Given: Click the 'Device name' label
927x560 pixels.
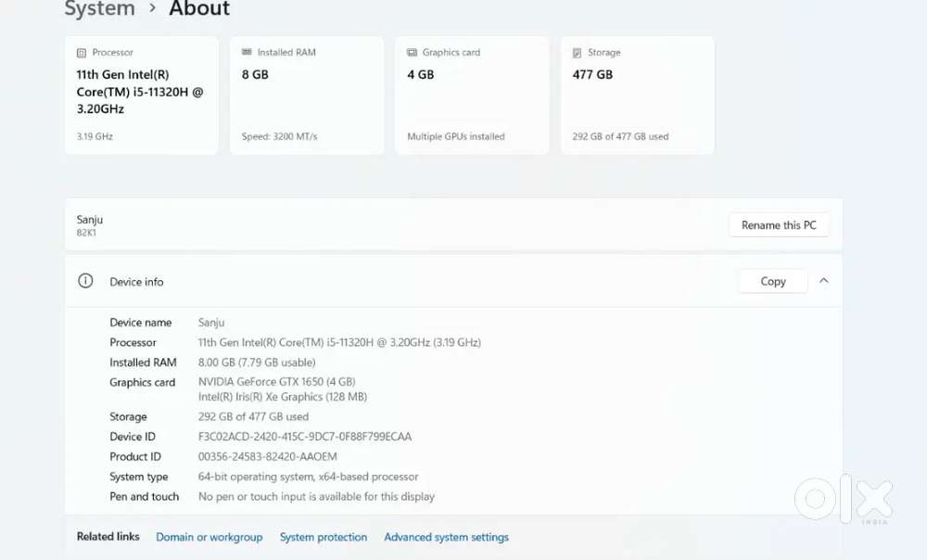Looking at the screenshot, I should coord(141,323).
